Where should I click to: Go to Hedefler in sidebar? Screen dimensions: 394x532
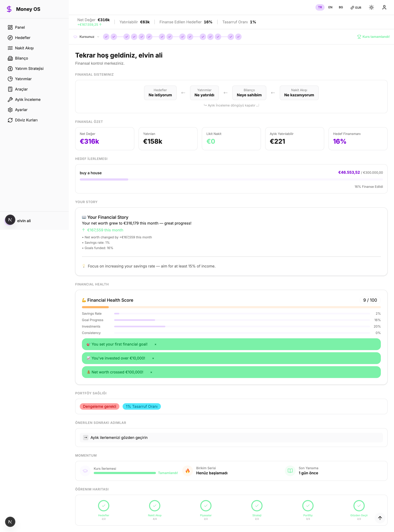click(x=34, y=38)
